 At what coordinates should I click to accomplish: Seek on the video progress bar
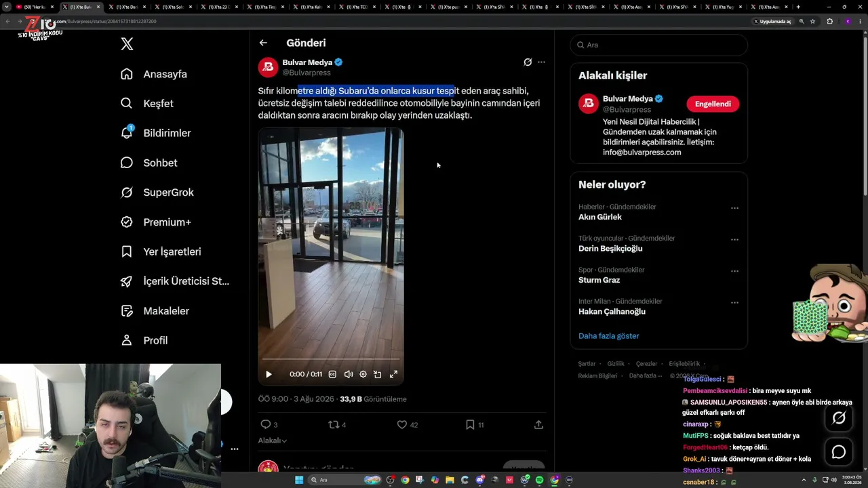click(x=331, y=359)
